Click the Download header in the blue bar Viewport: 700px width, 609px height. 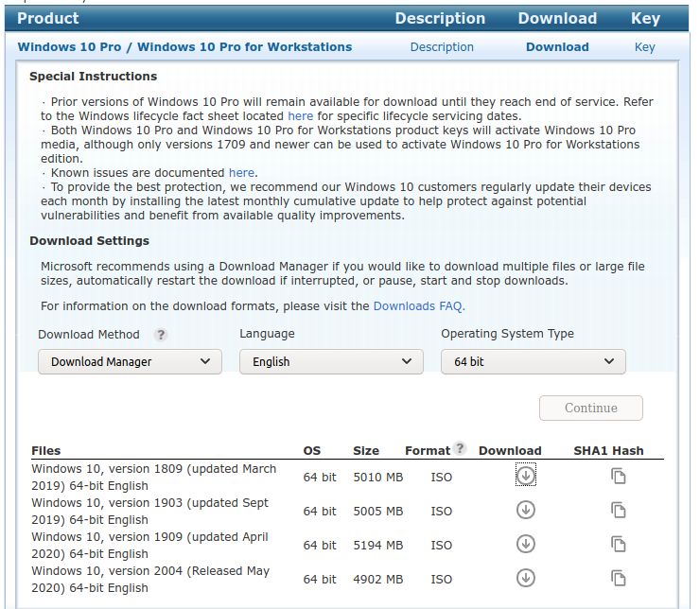[557, 18]
